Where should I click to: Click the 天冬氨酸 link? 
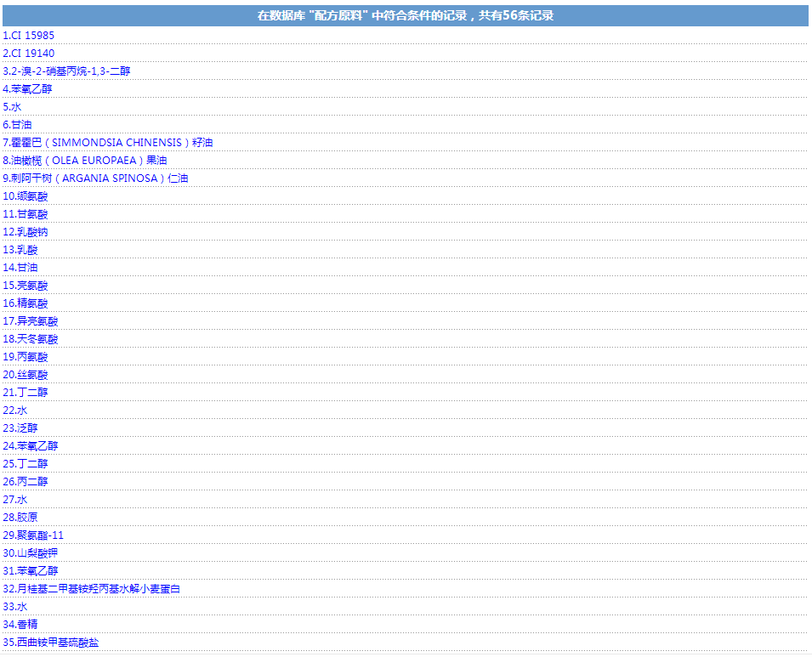(x=31, y=339)
